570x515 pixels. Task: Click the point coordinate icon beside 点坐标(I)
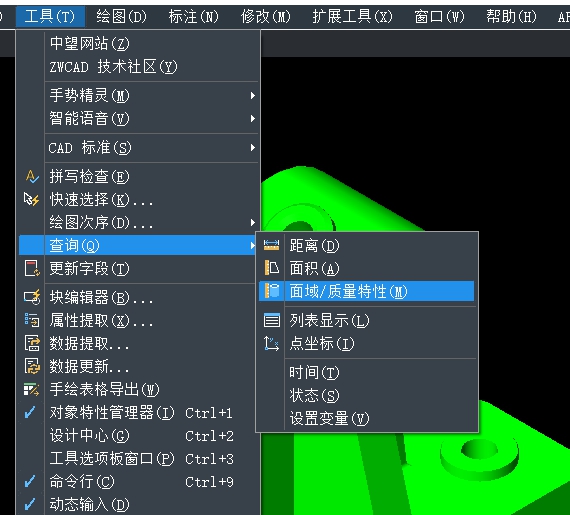[272, 343]
